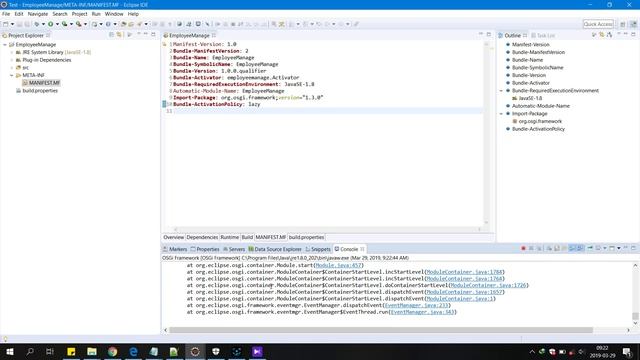The width and height of the screenshot is (640, 360).
Task: Expand JRE System Library node
Action: click(12, 52)
